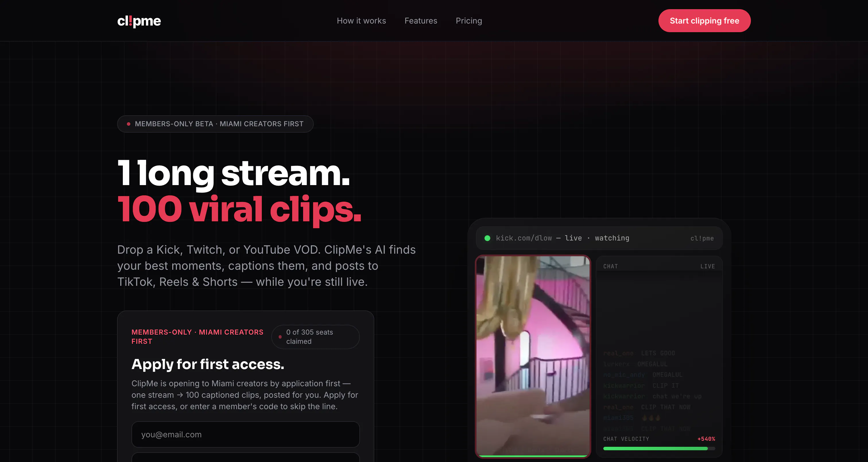The image size is (868, 462).
Task: Click the cl!pme logo
Action: 139,21
